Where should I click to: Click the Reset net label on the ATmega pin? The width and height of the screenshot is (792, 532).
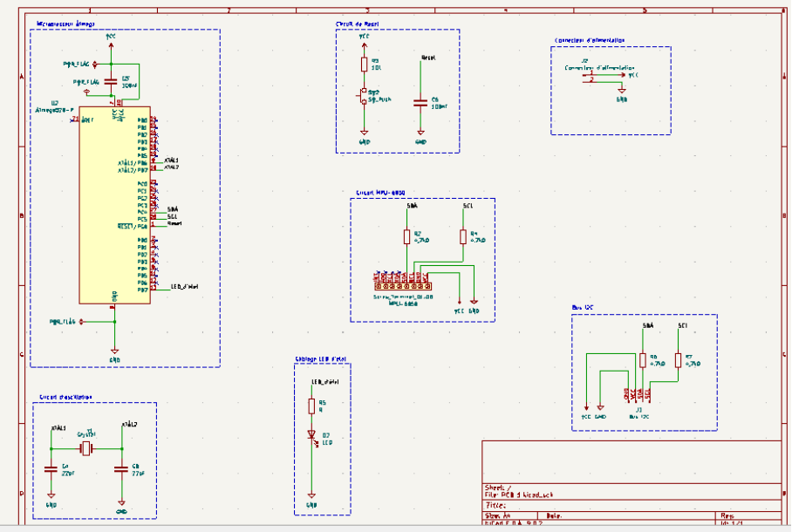pyautogui.click(x=174, y=224)
